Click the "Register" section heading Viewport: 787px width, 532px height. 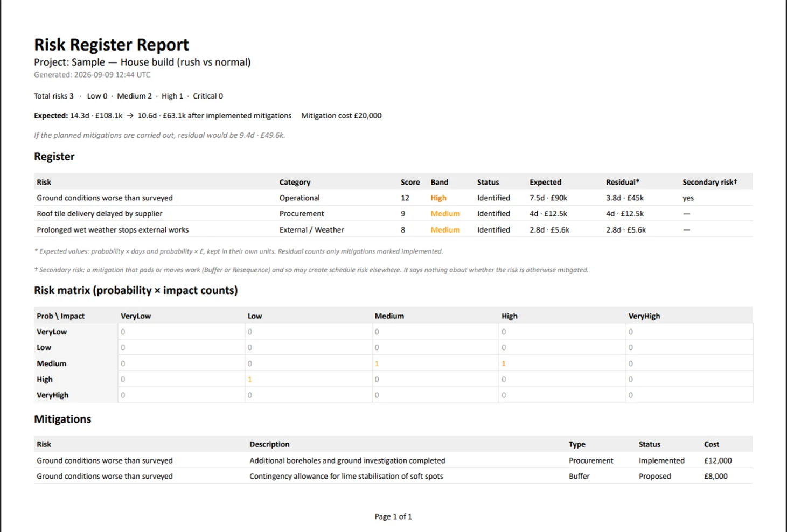[x=54, y=157]
